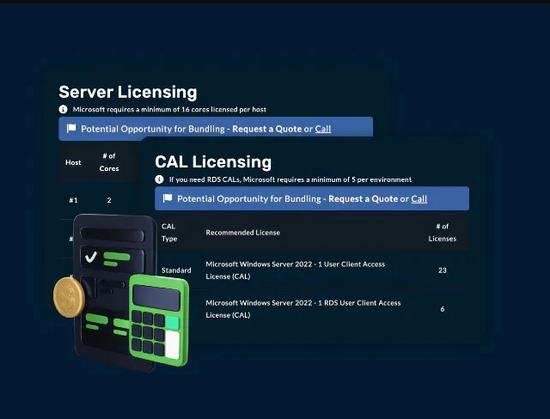Click host #1 cell
The image size is (550, 419).
pos(73,200)
